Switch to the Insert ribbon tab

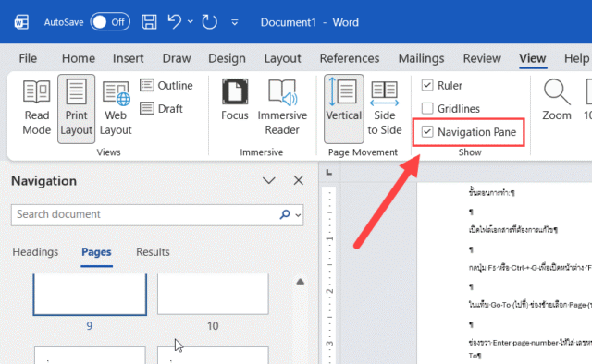pos(128,58)
